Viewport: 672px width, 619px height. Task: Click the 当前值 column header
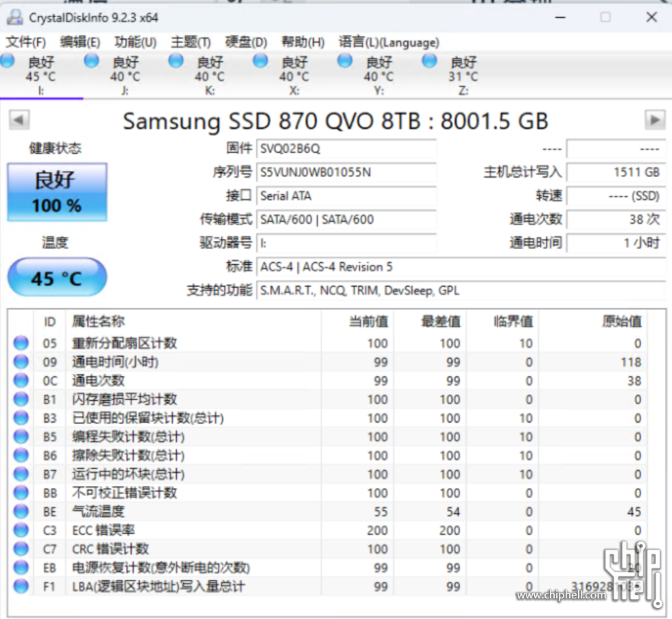[x=357, y=321]
